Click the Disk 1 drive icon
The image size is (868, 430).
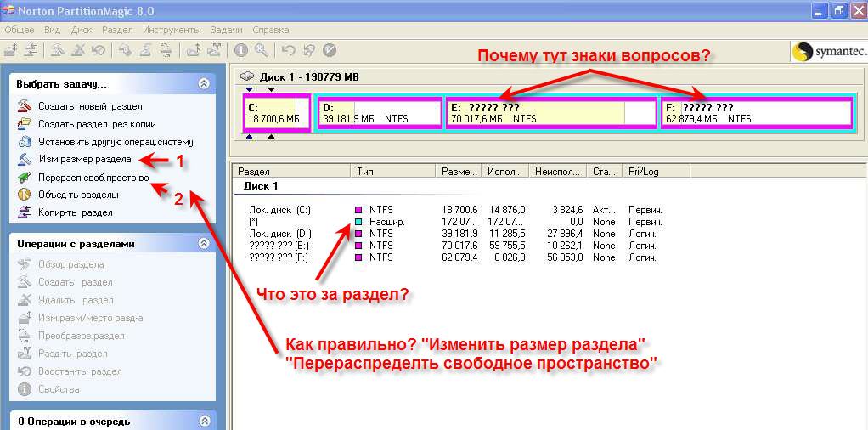tap(248, 76)
